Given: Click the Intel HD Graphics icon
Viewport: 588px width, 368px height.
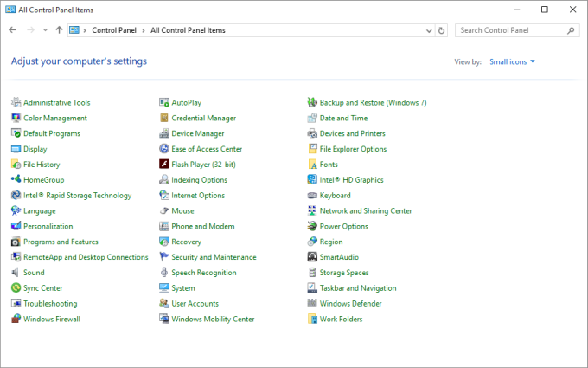Looking at the screenshot, I should click(x=312, y=180).
